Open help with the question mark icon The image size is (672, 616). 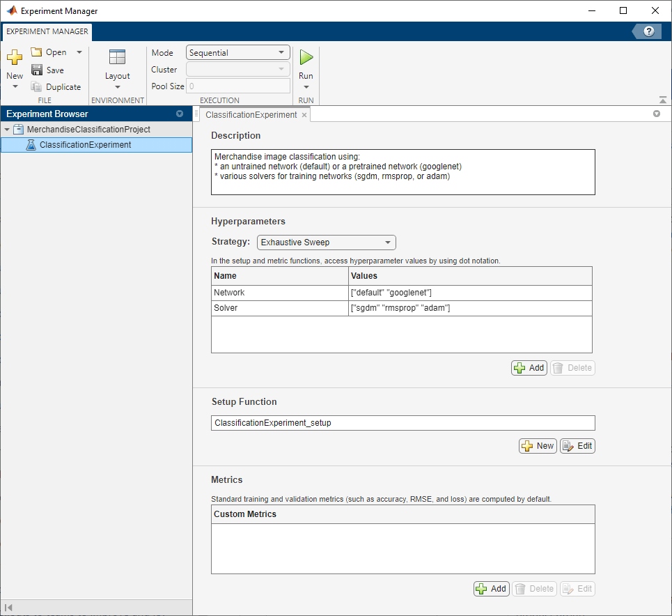click(x=649, y=31)
